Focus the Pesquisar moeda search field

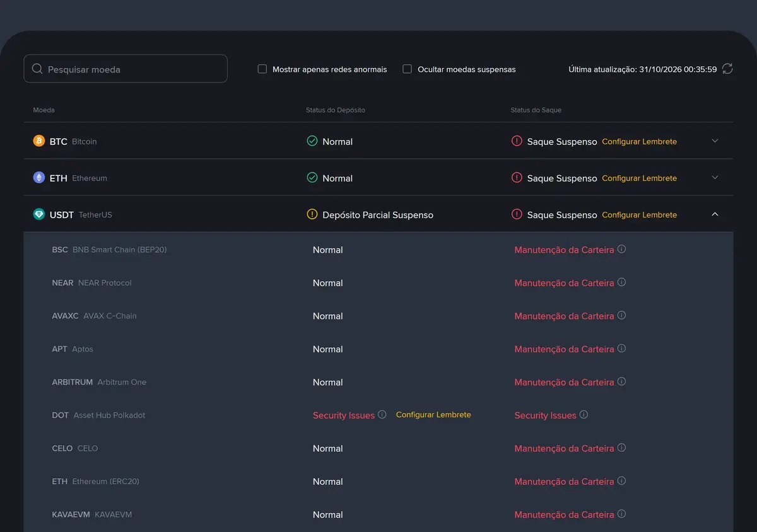point(126,69)
